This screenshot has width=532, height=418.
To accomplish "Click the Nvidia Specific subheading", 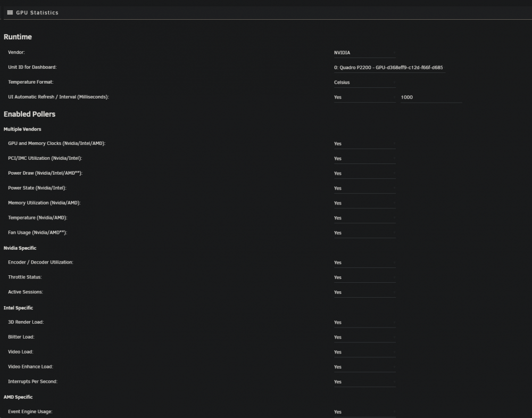I will coord(20,248).
